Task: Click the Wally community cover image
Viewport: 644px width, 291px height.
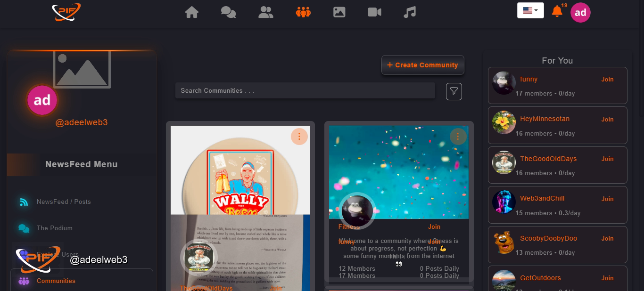Action: pyautogui.click(x=240, y=170)
